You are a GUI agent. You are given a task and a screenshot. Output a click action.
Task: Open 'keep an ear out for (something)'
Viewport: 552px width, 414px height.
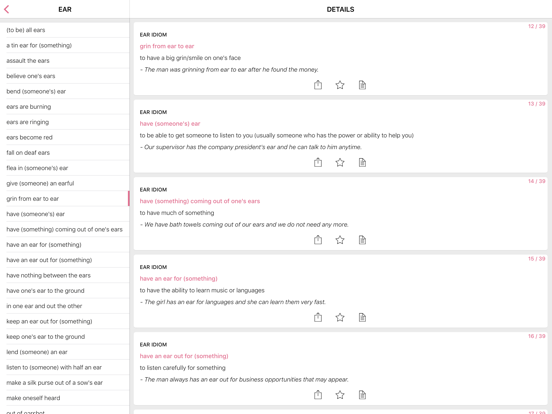pos(65,321)
